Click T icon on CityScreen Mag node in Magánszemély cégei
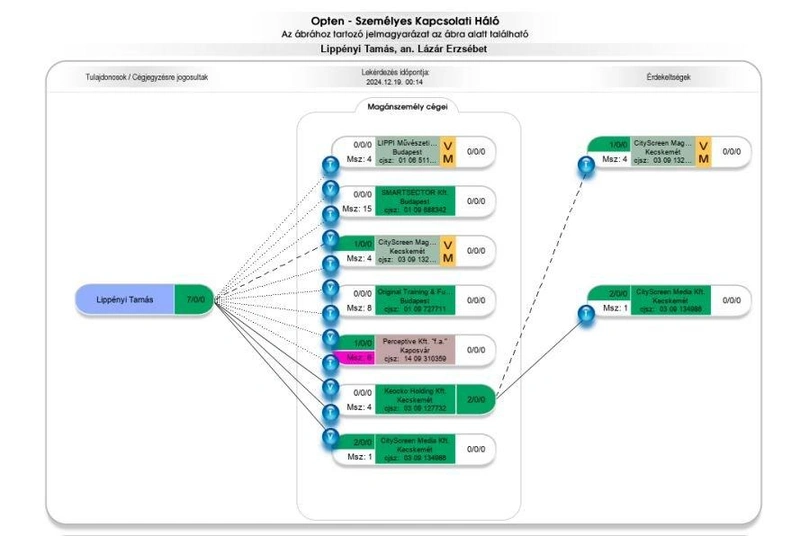The width and height of the screenshot is (800, 536). tap(331, 264)
